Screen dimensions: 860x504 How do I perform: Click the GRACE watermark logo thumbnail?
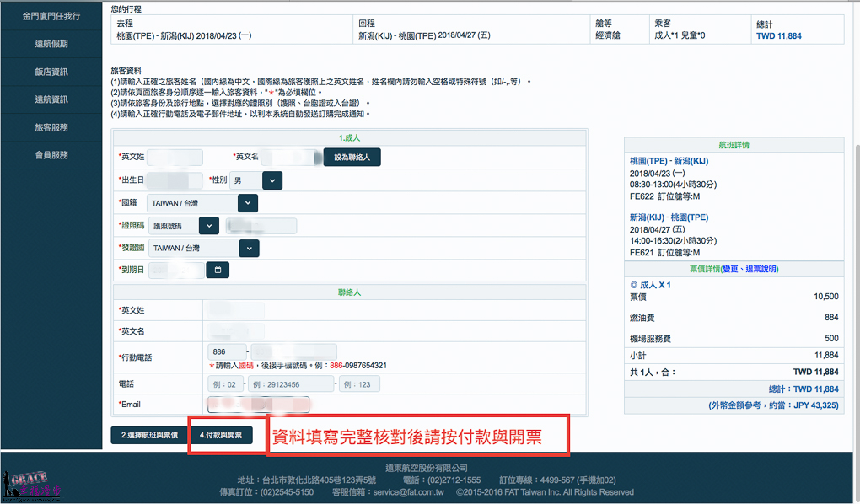coord(32,485)
